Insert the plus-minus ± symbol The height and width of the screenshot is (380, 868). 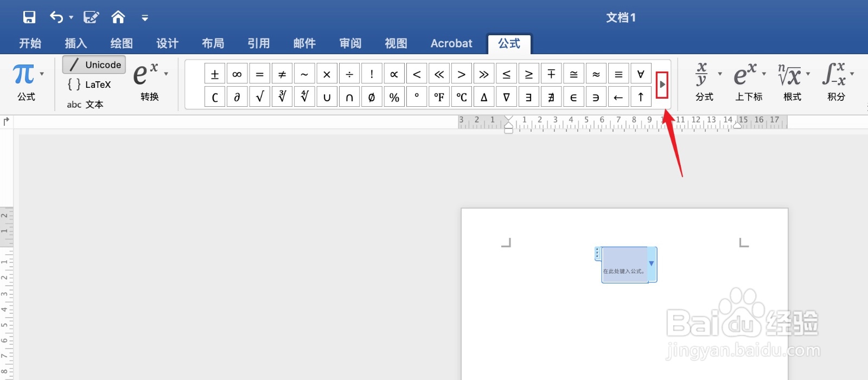pyautogui.click(x=215, y=74)
